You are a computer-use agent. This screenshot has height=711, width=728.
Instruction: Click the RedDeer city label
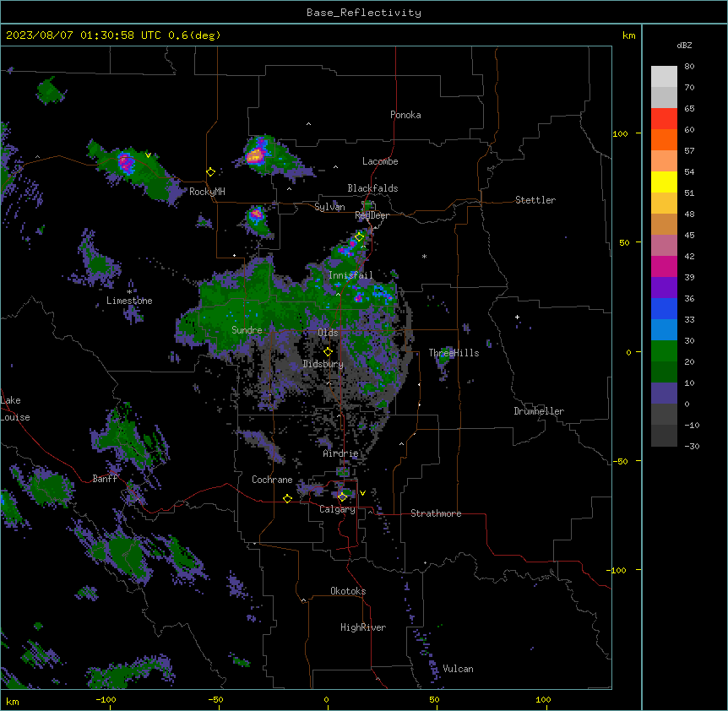click(x=372, y=215)
